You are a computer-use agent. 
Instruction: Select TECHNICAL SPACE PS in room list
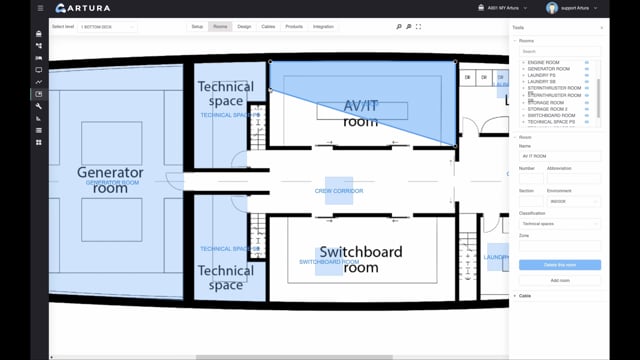click(x=551, y=122)
